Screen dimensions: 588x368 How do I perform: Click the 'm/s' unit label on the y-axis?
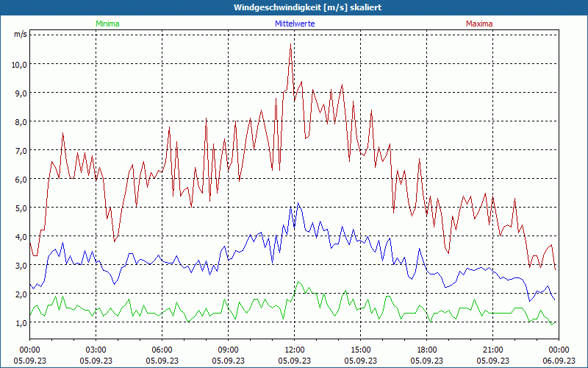21,34
